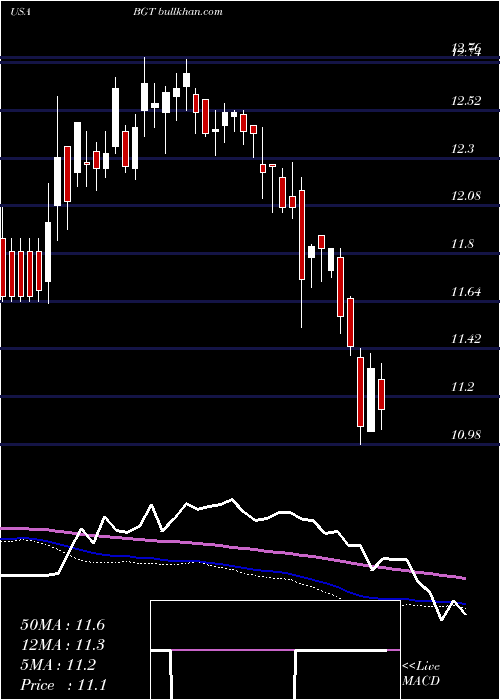
Task: Click the MACD indicator box
Action: pos(275,650)
